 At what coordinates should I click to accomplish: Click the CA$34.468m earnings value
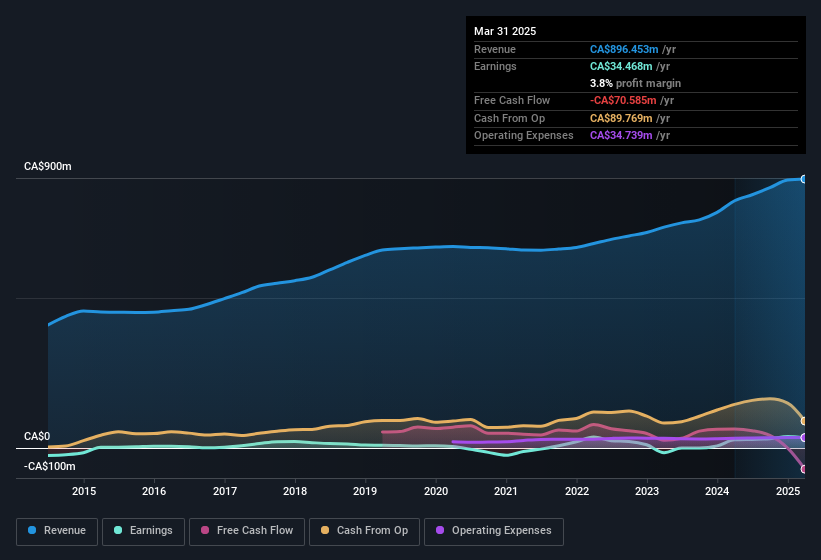pos(621,66)
